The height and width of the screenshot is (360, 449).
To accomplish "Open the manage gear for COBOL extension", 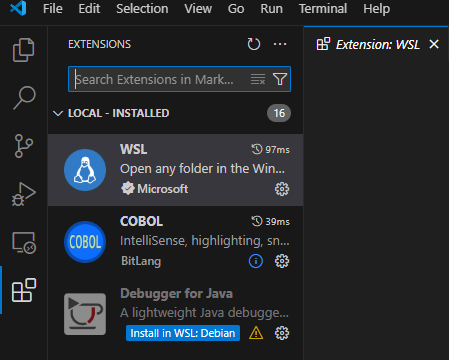I will click(x=282, y=261).
